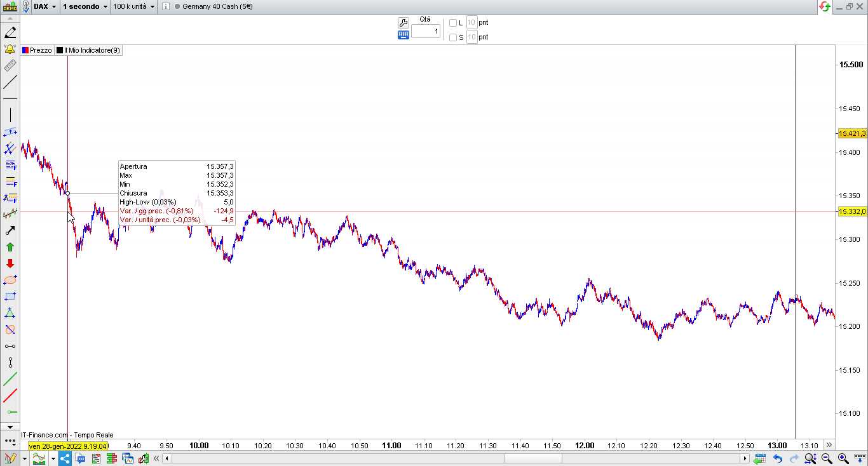
Task: Open the keyboard order entry icon
Action: (403, 35)
